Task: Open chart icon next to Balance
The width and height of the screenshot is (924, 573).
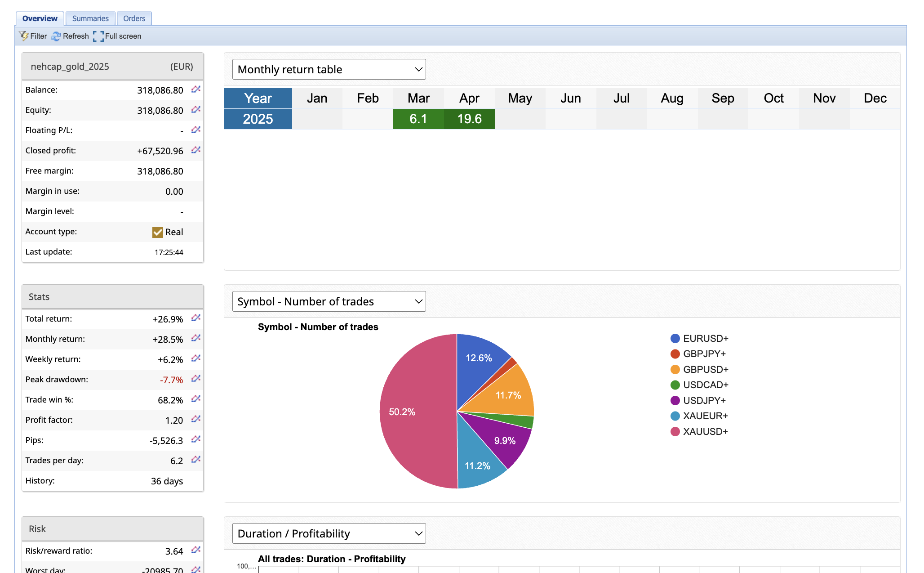Action: tap(195, 90)
